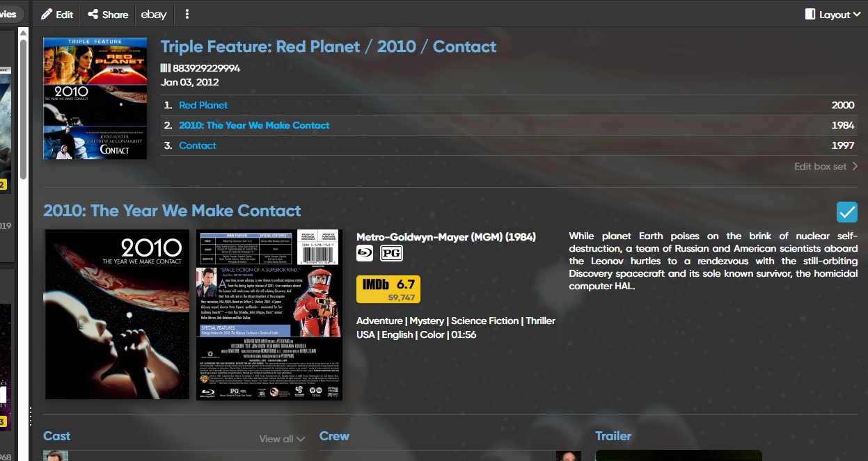Open the Red Planet movie link

tap(203, 105)
